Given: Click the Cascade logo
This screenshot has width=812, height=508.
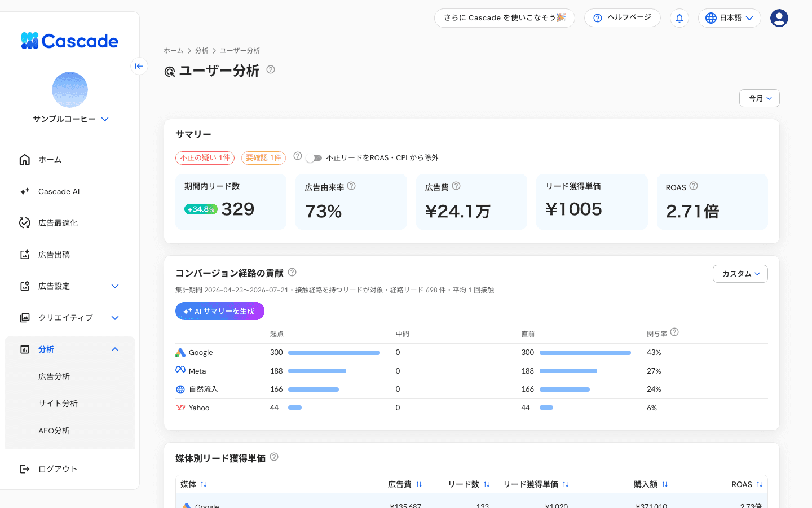Looking at the screenshot, I should 70,41.
